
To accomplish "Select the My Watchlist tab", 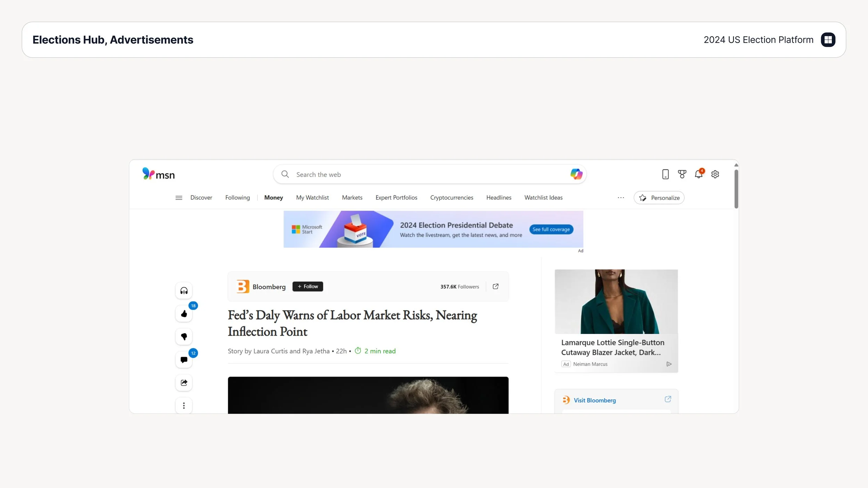I will tap(312, 198).
